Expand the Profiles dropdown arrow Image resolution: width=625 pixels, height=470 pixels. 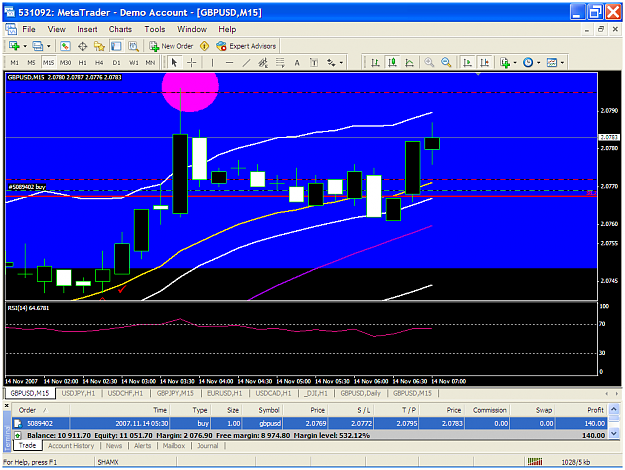click(48, 46)
